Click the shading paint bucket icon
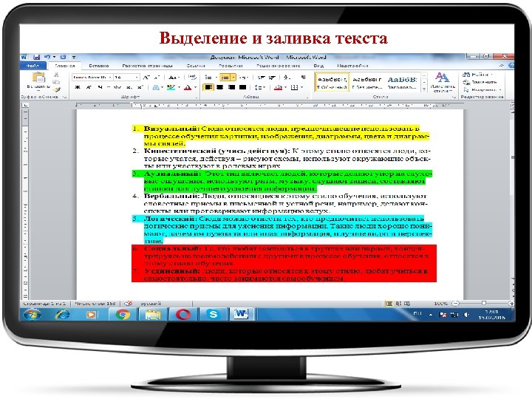 coord(278,87)
